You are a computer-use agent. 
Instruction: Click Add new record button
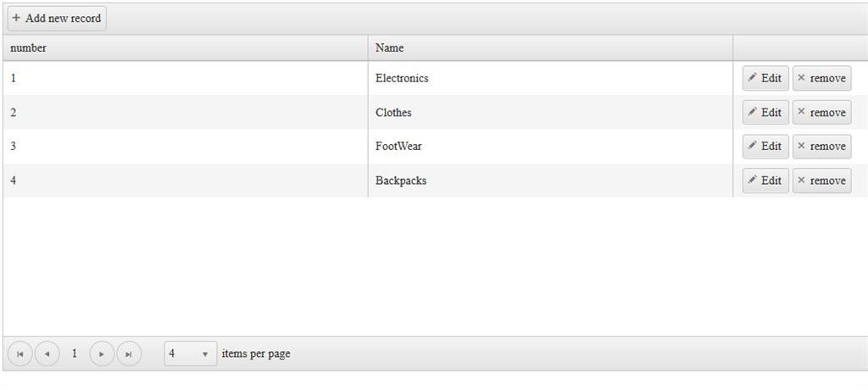point(57,18)
